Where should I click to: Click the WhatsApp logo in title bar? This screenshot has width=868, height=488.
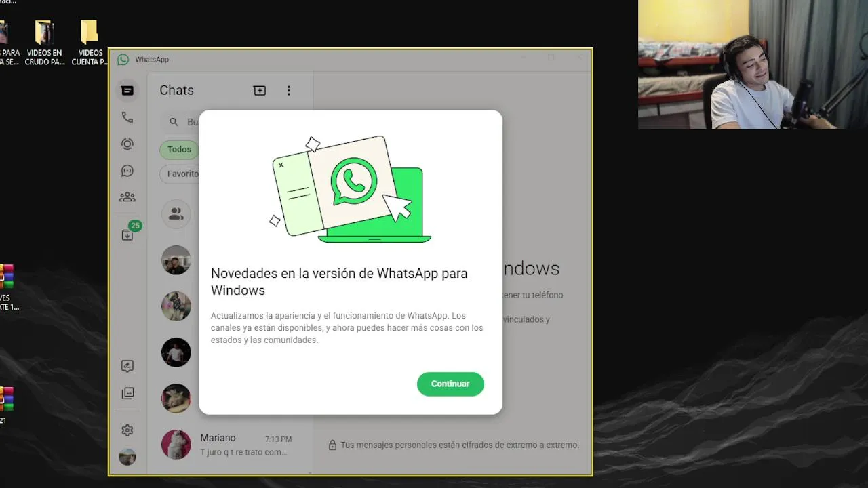coord(123,60)
